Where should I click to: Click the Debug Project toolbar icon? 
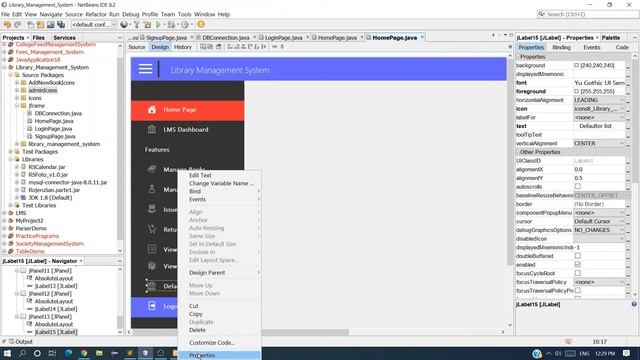point(172,24)
